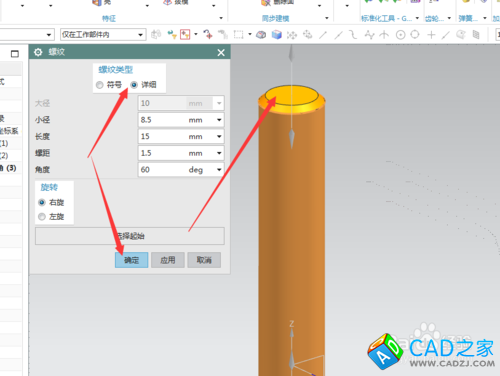The image size is (500, 376).
Task: Click the blue solid cube icon in the toolbar
Action: (277, 34)
